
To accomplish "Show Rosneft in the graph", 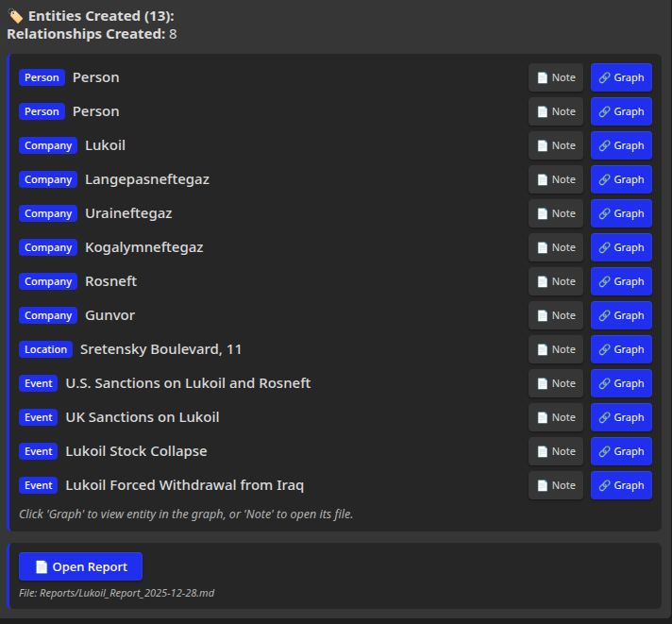I will pos(621,281).
